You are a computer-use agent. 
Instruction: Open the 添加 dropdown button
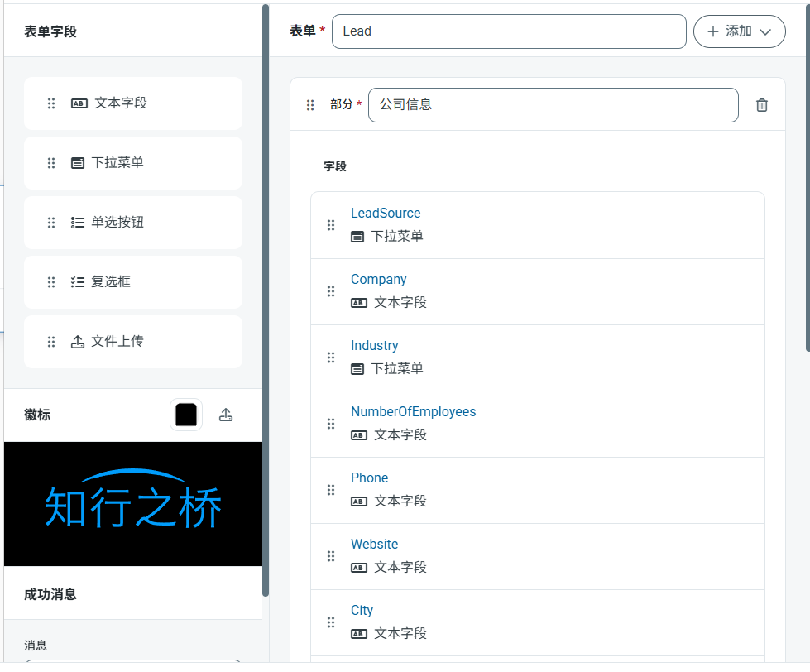point(739,31)
